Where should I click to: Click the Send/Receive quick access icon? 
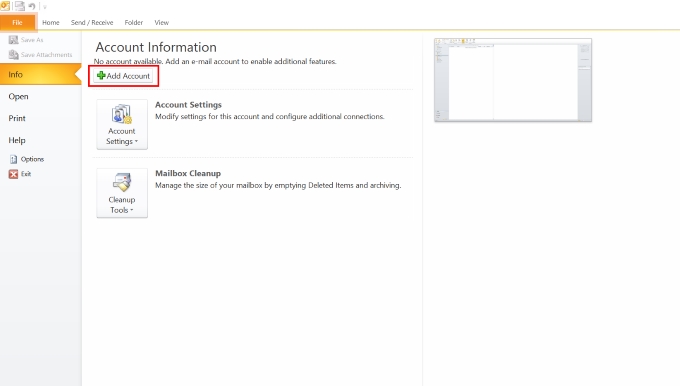20,6
